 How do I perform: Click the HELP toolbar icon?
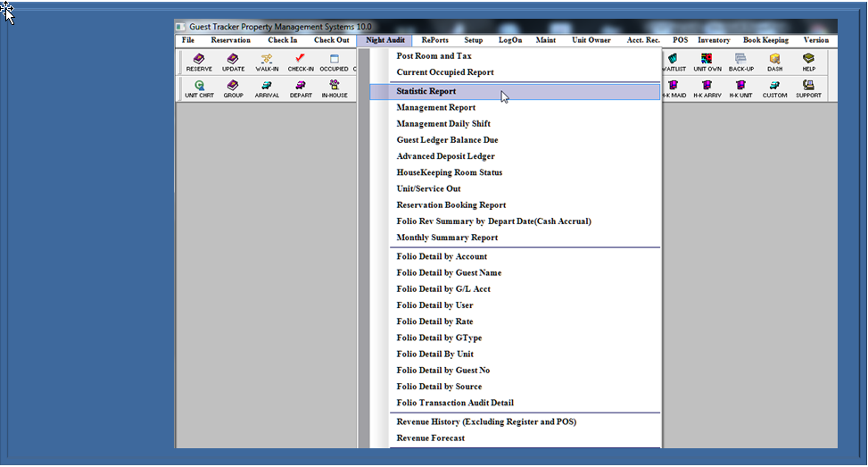click(x=808, y=62)
